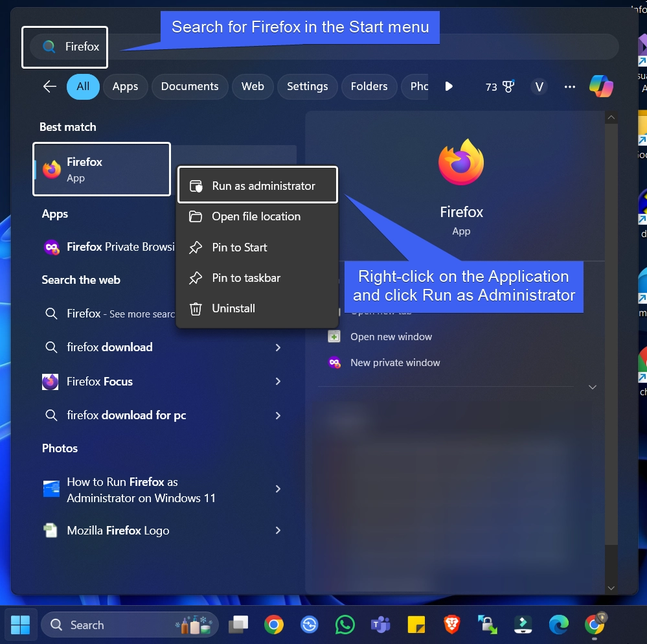The height and width of the screenshot is (644, 647).
Task: Launch Copilot from the colorful icon
Action: (601, 86)
